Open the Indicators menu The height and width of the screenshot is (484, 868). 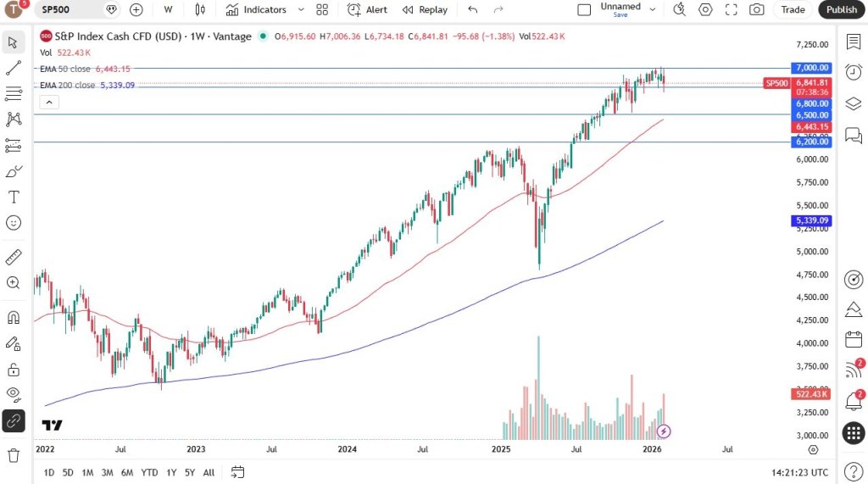tap(256, 9)
